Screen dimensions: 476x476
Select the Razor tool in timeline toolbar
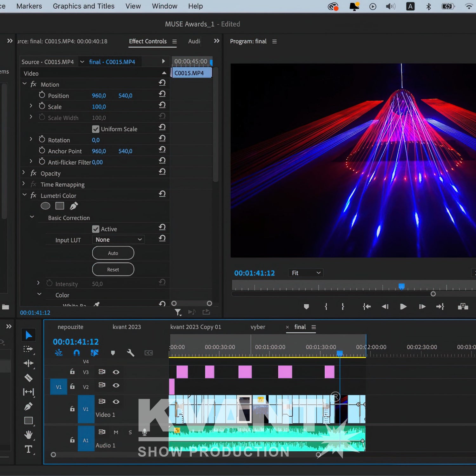29,378
